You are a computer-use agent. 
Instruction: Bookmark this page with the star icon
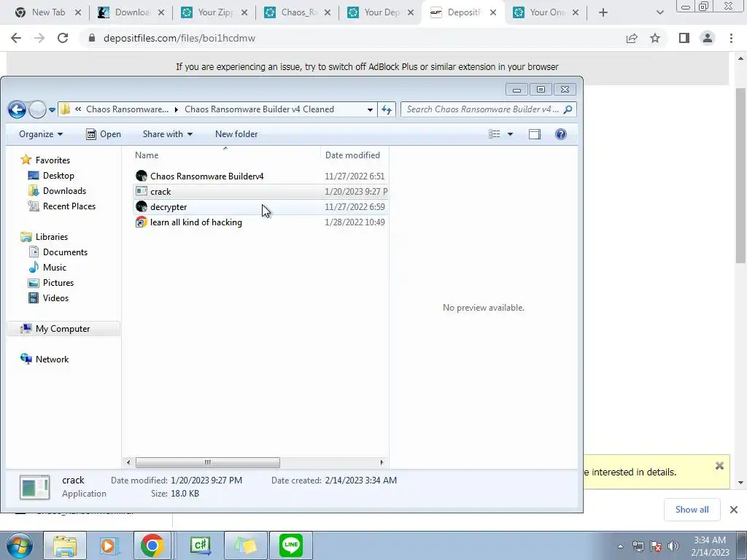point(655,38)
